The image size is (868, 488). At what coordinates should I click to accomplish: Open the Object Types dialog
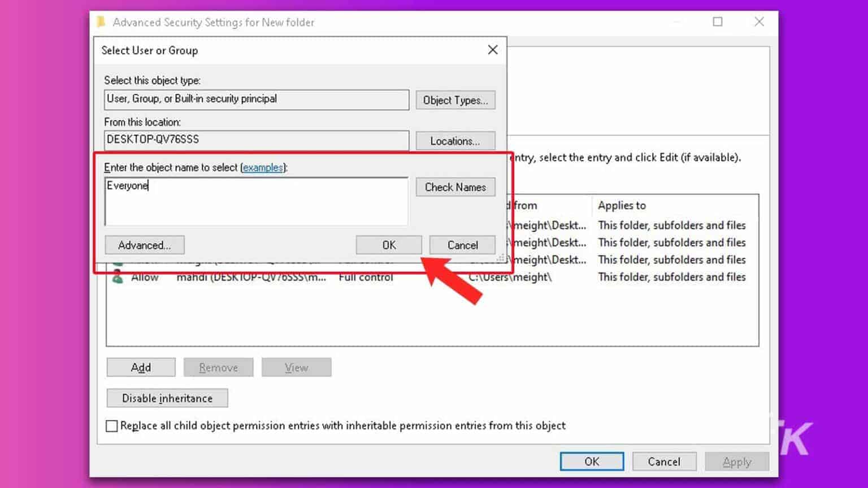coord(455,100)
